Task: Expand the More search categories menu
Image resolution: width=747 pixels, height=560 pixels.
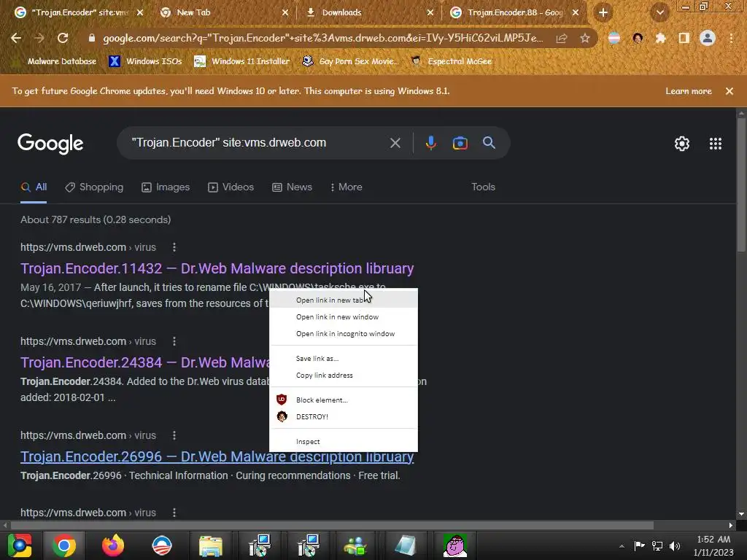Action: pos(347,187)
